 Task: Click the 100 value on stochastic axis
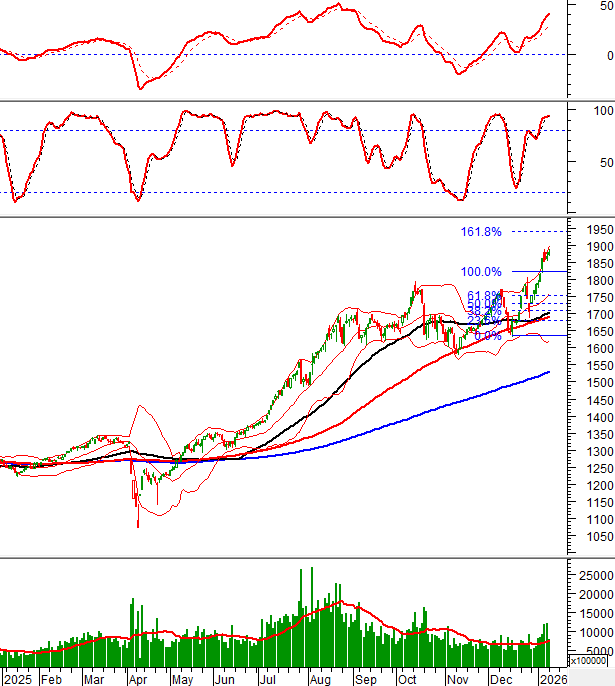(604, 110)
